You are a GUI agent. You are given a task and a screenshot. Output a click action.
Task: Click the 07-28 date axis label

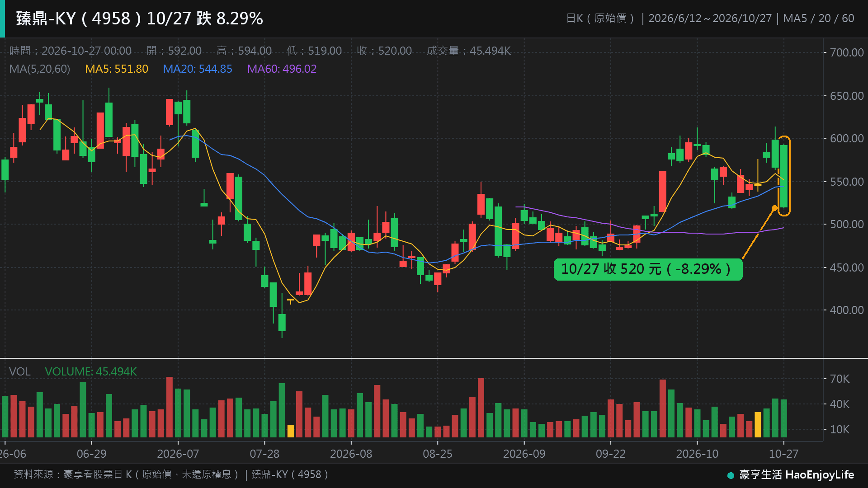tap(264, 454)
